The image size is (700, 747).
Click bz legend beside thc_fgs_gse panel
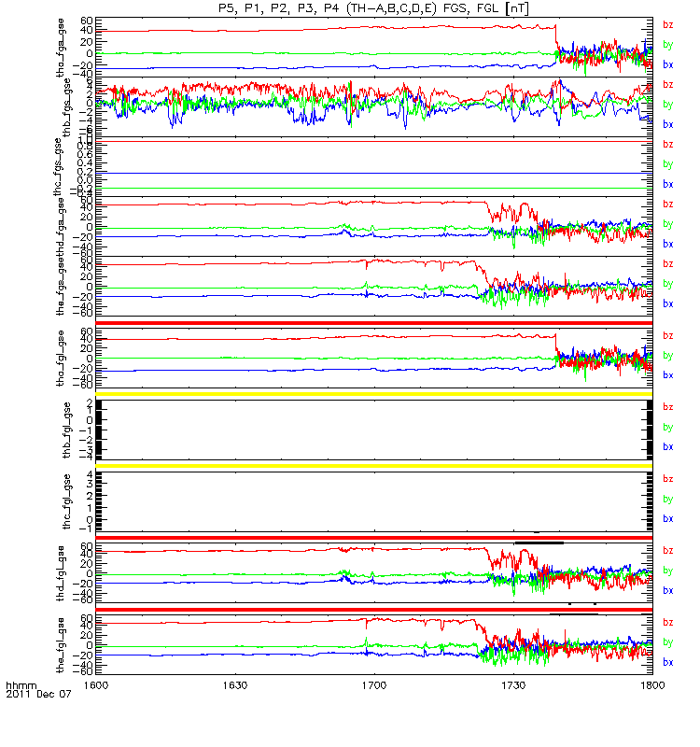pyautogui.click(x=668, y=145)
